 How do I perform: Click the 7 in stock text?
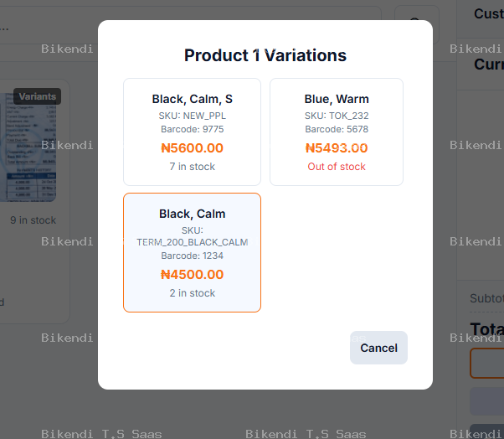click(192, 167)
